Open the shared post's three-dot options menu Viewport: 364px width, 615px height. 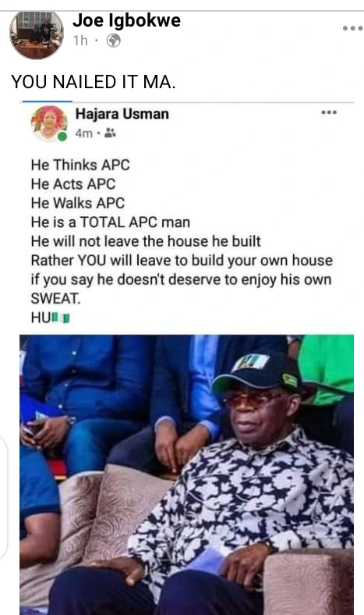tap(329, 112)
